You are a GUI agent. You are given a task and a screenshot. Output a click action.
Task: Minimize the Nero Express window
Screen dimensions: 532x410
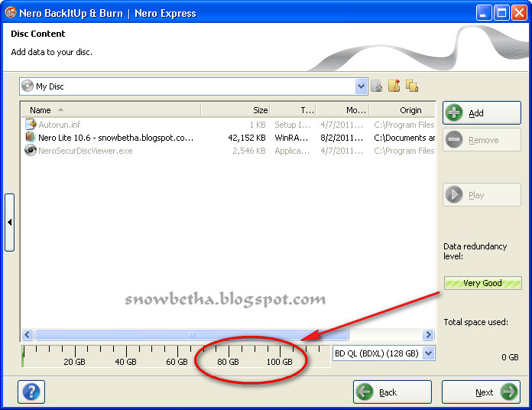pyautogui.click(x=484, y=13)
